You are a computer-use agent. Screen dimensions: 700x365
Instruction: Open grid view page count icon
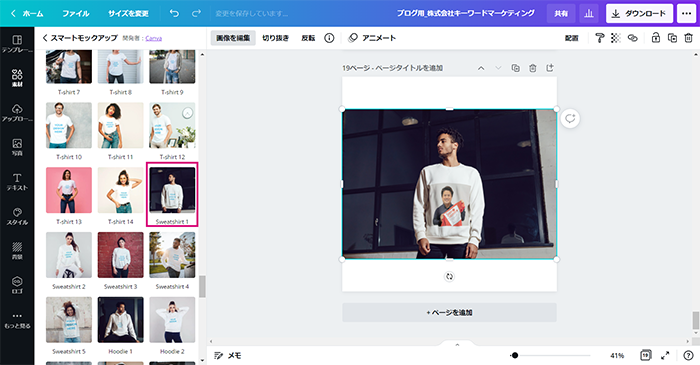646,355
